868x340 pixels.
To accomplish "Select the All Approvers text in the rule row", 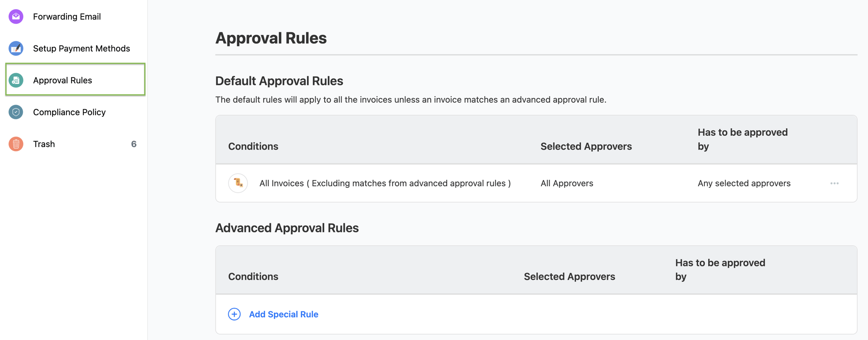I will 567,183.
